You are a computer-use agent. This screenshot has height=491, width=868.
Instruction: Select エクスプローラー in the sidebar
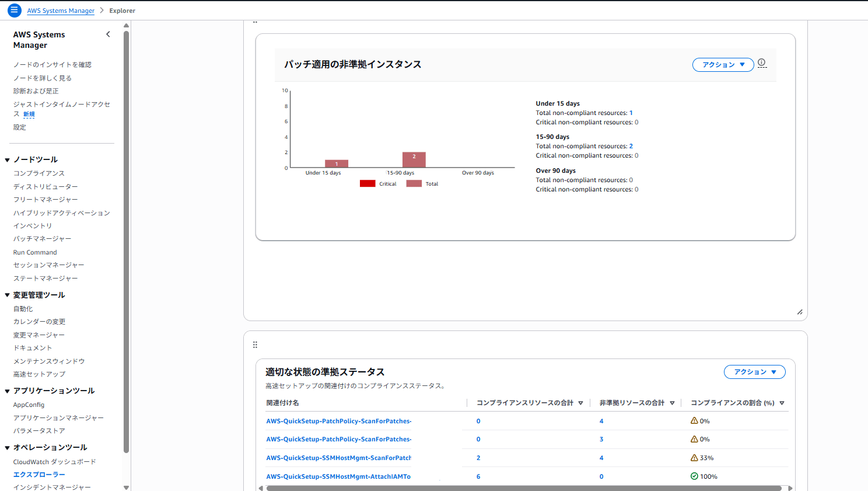click(x=39, y=475)
